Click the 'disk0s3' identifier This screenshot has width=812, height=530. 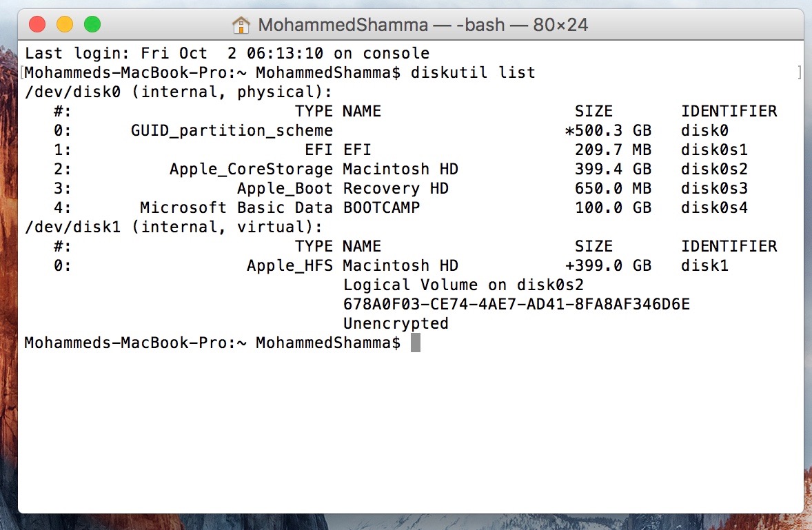[x=714, y=188]
